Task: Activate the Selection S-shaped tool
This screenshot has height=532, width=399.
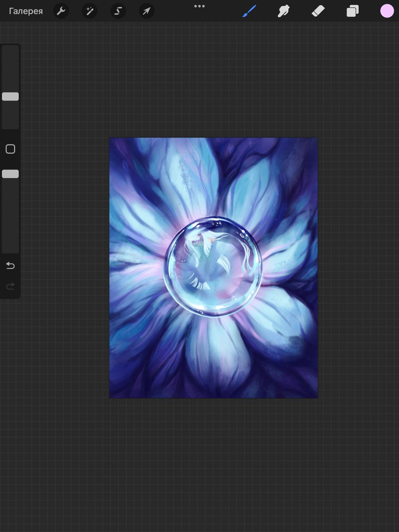Action: pyautogui.click(x=118, y=11)
